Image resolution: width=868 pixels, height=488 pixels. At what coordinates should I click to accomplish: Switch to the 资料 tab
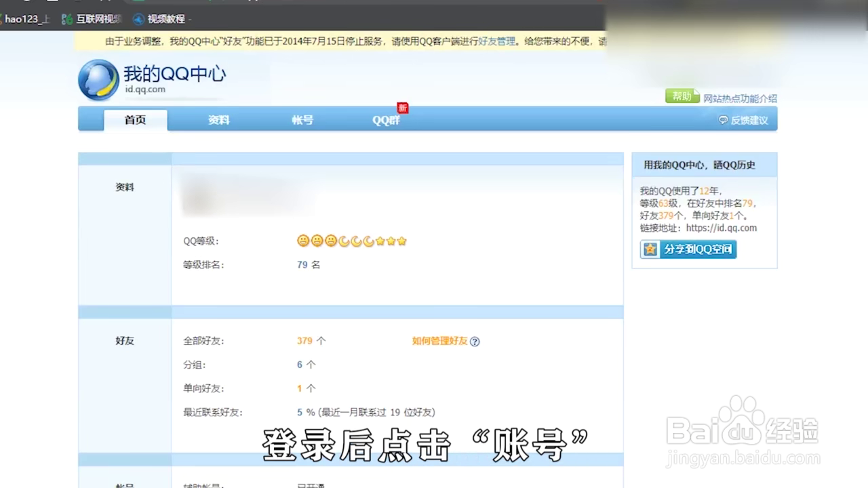point(218,120)
